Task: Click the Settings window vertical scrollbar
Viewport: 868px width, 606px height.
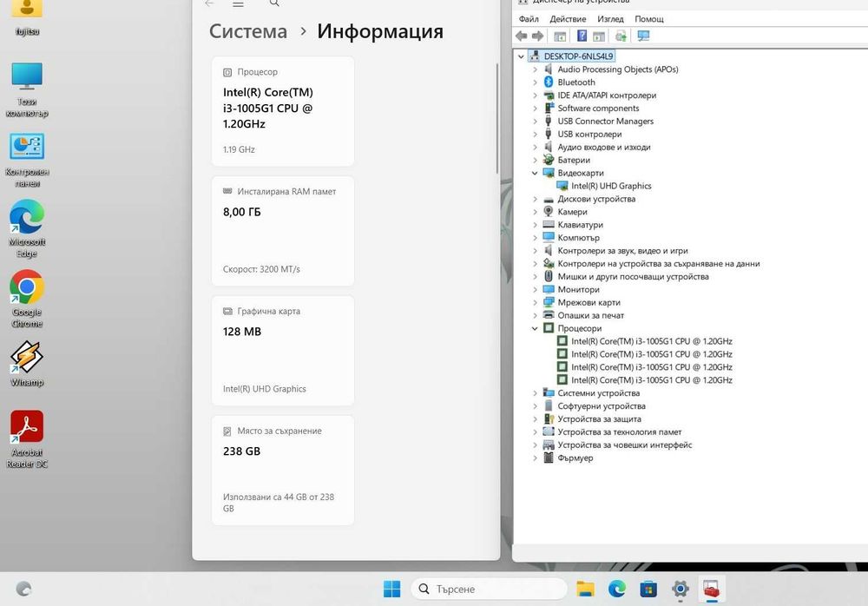Action: tap(497, 118)
